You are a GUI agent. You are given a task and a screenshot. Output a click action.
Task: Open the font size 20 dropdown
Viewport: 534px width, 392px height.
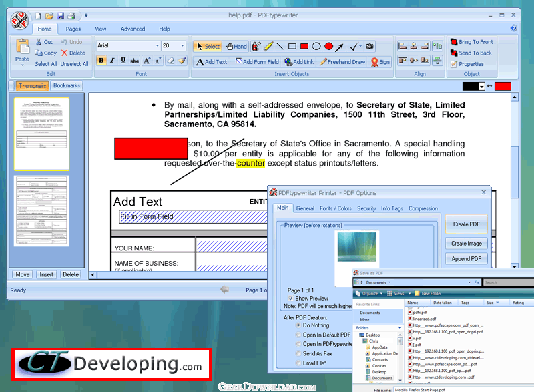182,45
